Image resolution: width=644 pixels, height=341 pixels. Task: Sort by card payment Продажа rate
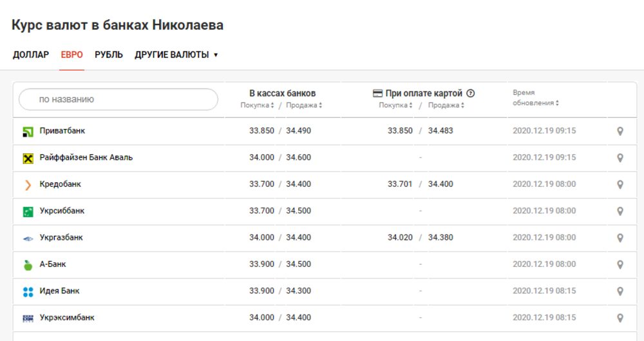pyautogui.click(x=446, y=105)
